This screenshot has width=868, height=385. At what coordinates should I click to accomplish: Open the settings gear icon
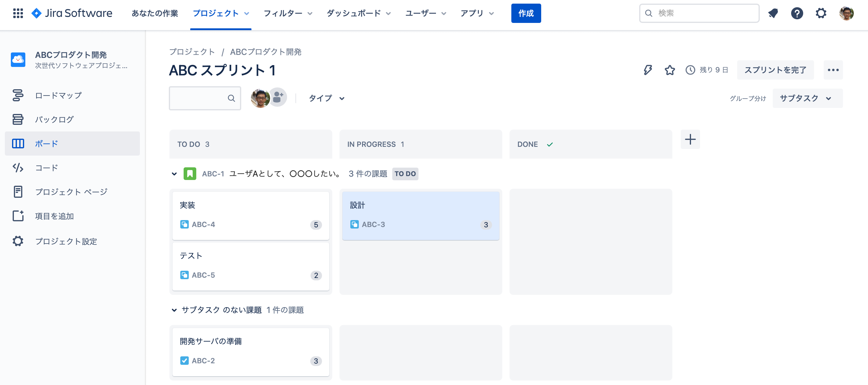[821, 13]
